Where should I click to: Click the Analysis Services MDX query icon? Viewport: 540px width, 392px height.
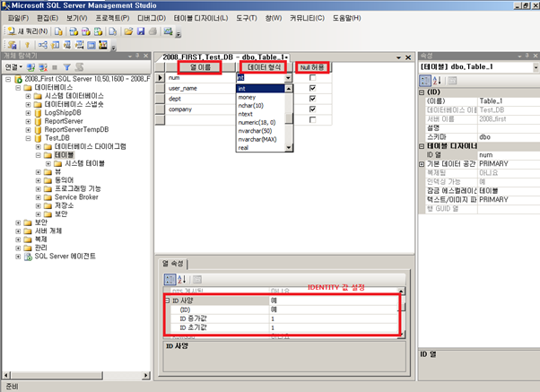click(74, 31)
